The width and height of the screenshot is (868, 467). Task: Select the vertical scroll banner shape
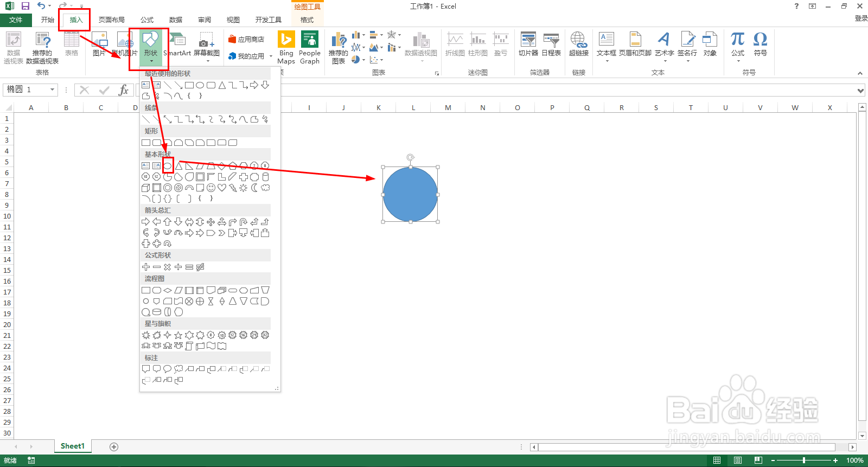pyautogui.click(x=189, y=346)
